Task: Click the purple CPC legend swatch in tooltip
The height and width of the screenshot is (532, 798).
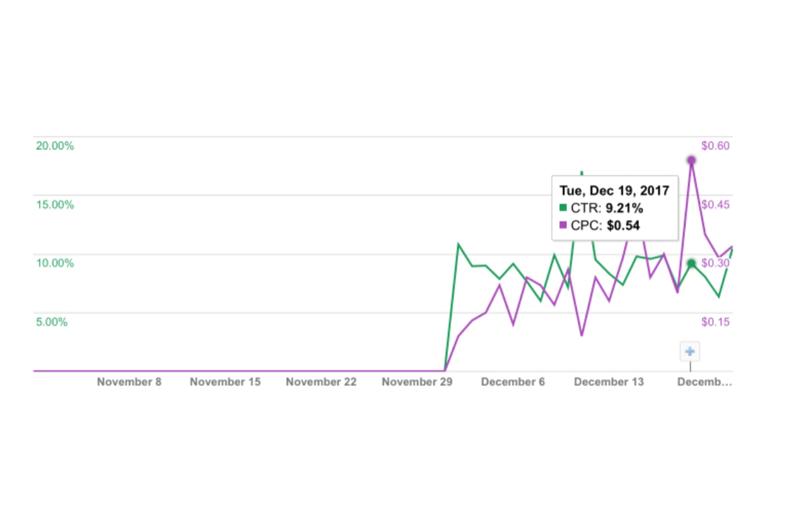Action: [563, 225]
